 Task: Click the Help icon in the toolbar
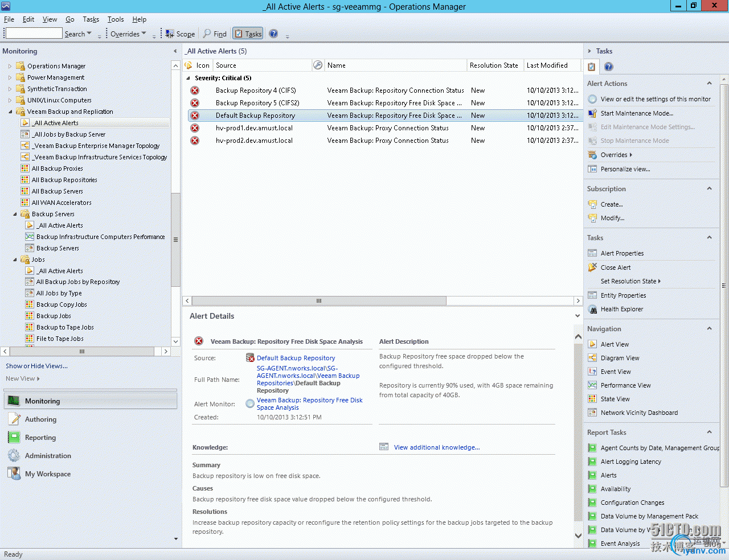pos(273,34)
